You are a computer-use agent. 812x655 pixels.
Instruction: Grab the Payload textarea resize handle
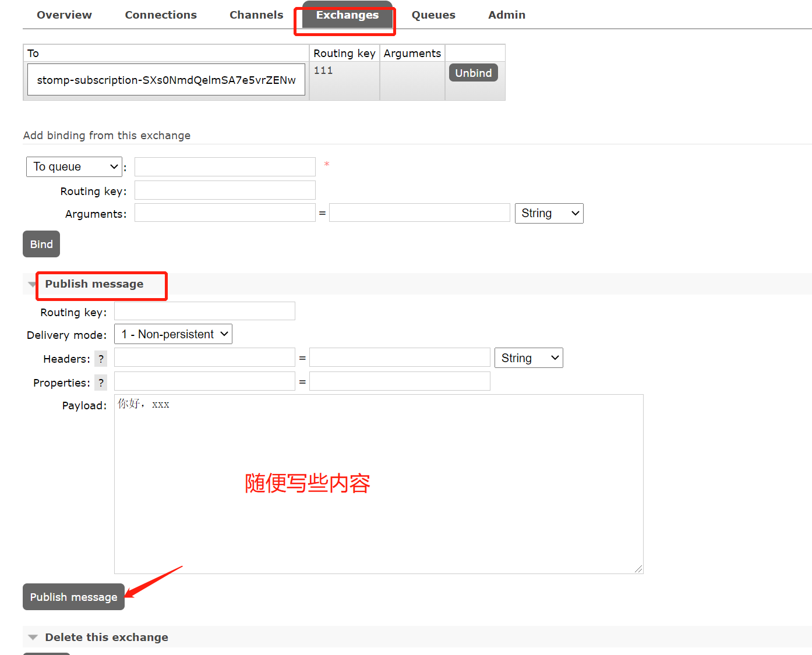pyautogui.click(x=638, y=569)
